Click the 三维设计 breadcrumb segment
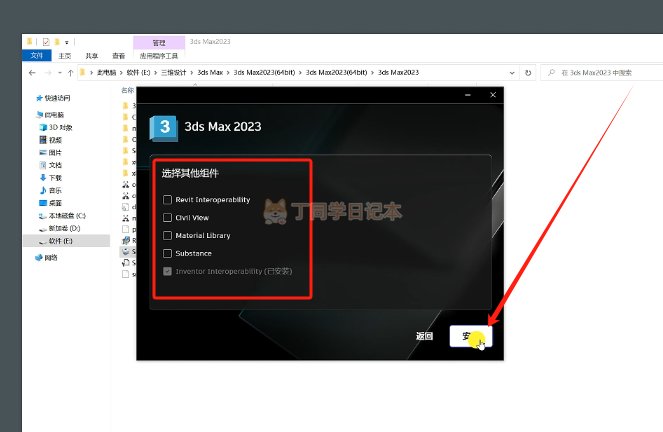 tap(173, 73)
